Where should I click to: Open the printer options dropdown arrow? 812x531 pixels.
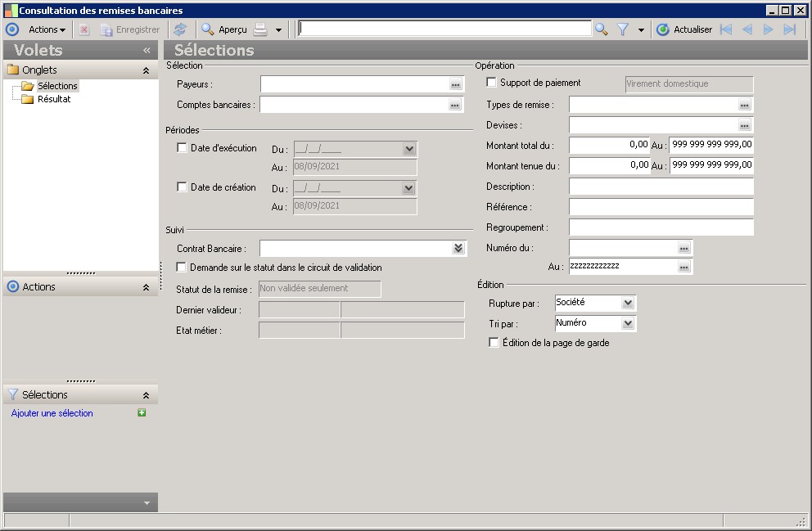(x=278, y=30)
